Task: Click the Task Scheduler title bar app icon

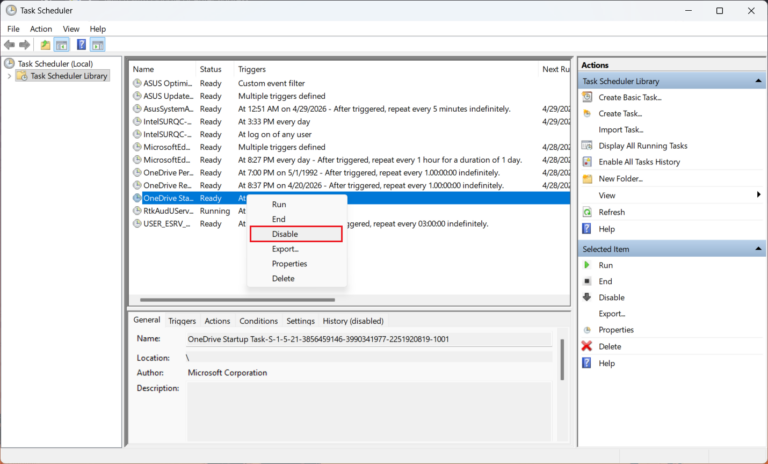Action: click(11, 10)
